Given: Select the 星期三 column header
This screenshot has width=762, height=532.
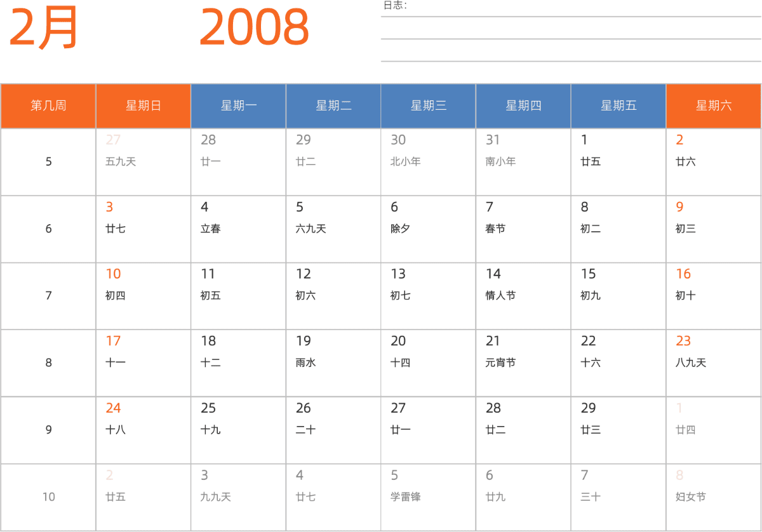Looking at the screenshot, I should [x=429, y=106].
